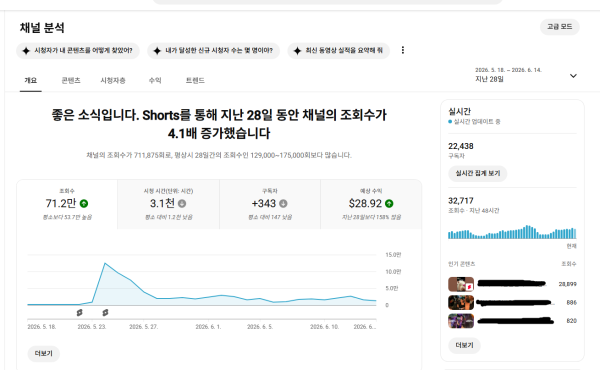Image resolution: width=600 pixels, height=370 pixels.
Task: Open the content thumbnail with 886 views
Action: (461, 302)
